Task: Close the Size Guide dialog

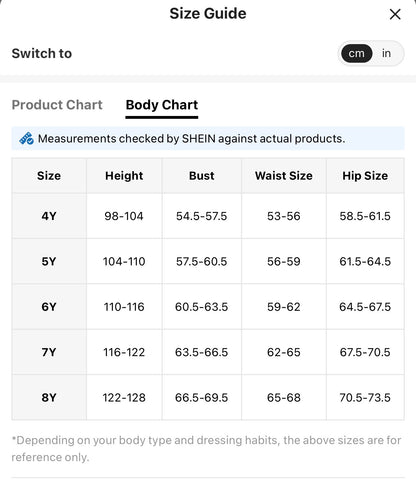Action: (x=395, y=14)
